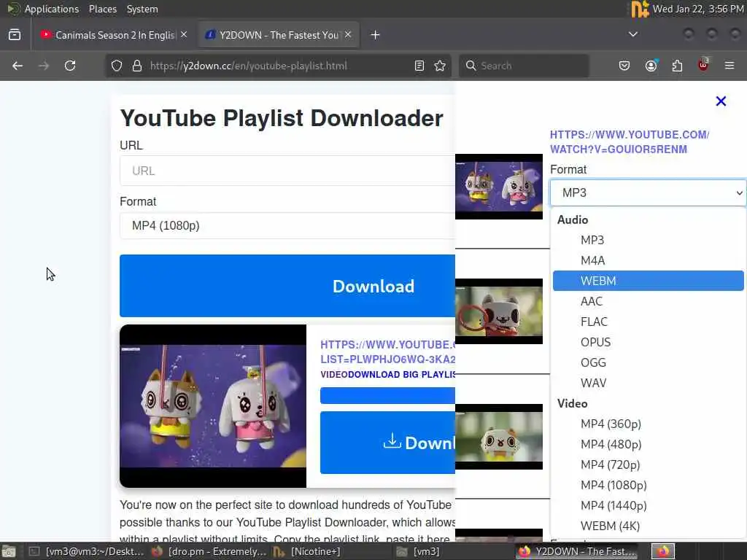Close the Canimals Season 2 tab
The image size is (747, 560).
pos(184,35)
